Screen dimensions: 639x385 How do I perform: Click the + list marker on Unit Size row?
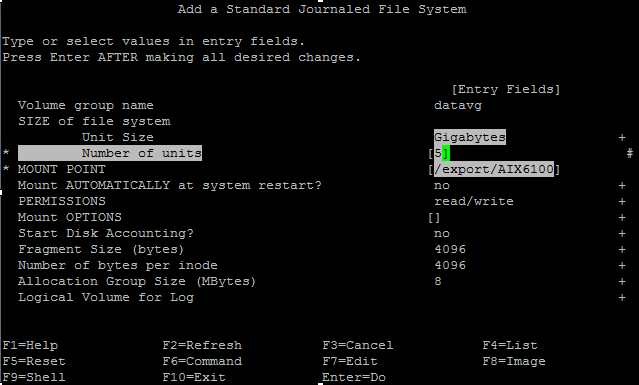(622, 138)
